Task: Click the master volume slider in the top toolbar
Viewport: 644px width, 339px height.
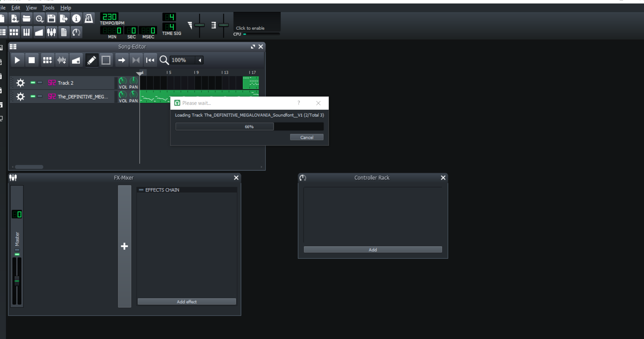Action: [x=199, y=25]
